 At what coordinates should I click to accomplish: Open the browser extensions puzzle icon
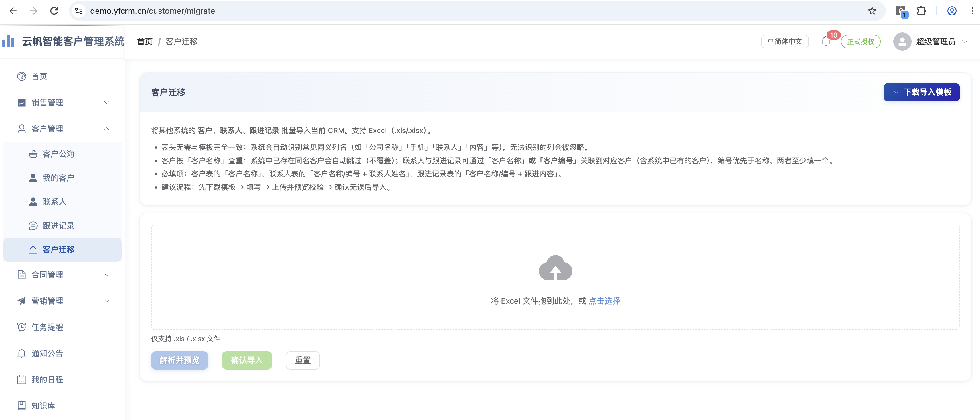(922, 11)
